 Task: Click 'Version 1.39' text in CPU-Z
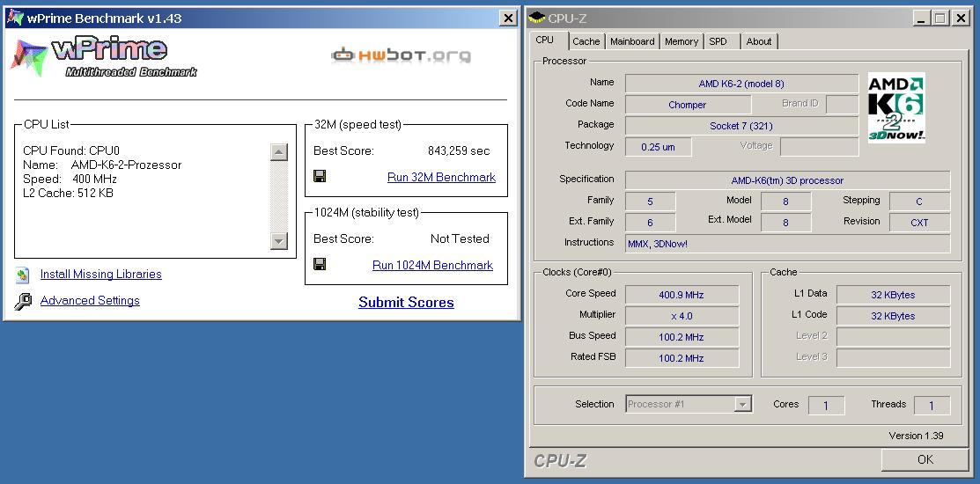point(916,436)
